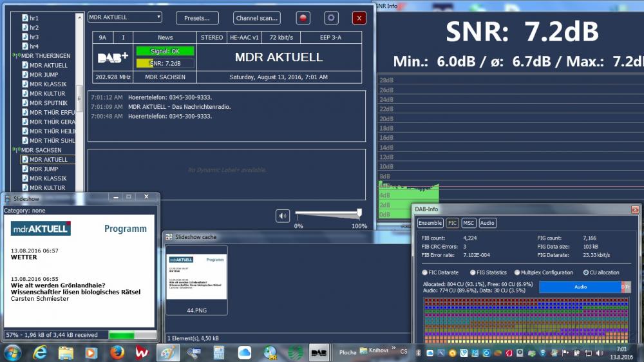Click the blue Audio allocation bar
The height and width of the screenshot is (362, 644).
[580, 287]
